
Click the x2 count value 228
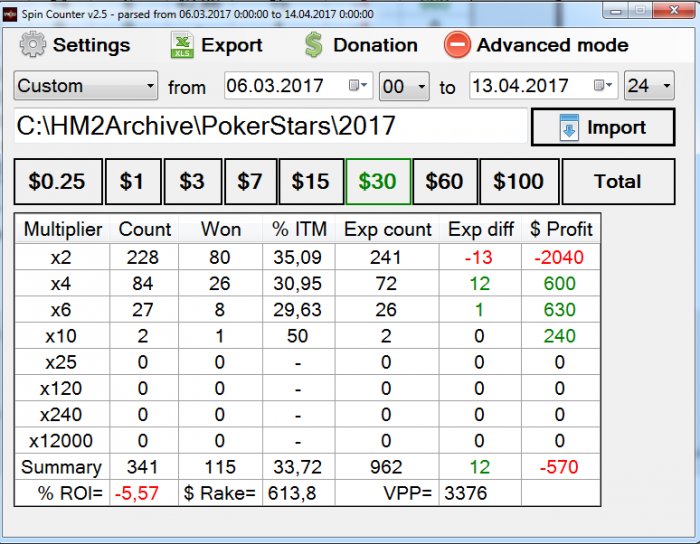[x=142, y=257]
